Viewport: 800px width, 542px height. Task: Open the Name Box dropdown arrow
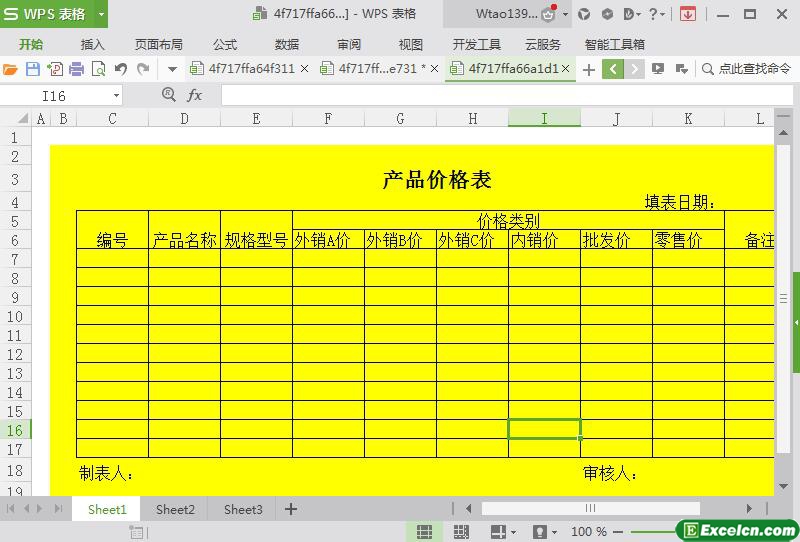pos(116,95)
